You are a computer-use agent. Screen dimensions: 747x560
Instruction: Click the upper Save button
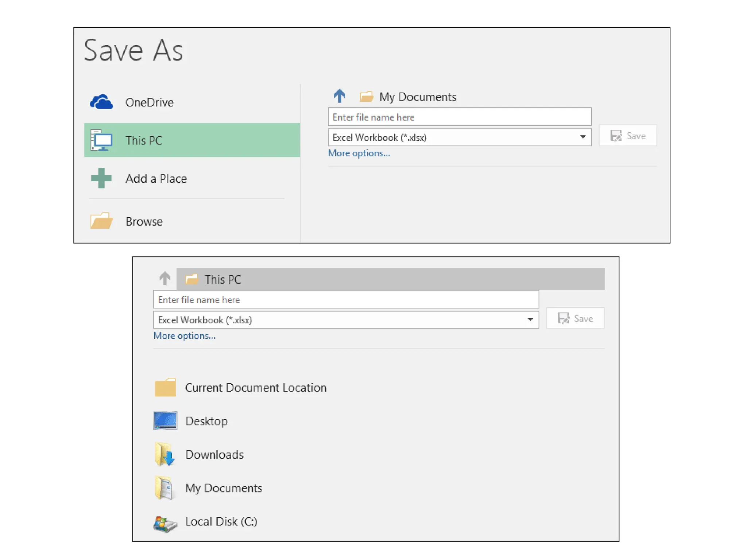point(628,136)
